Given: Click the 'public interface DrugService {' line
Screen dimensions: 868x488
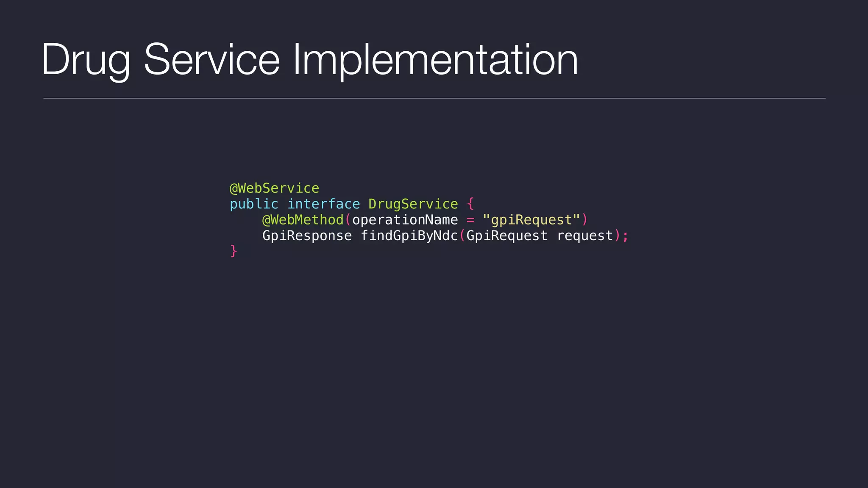Looking at the screenshot, I should 352,204.
